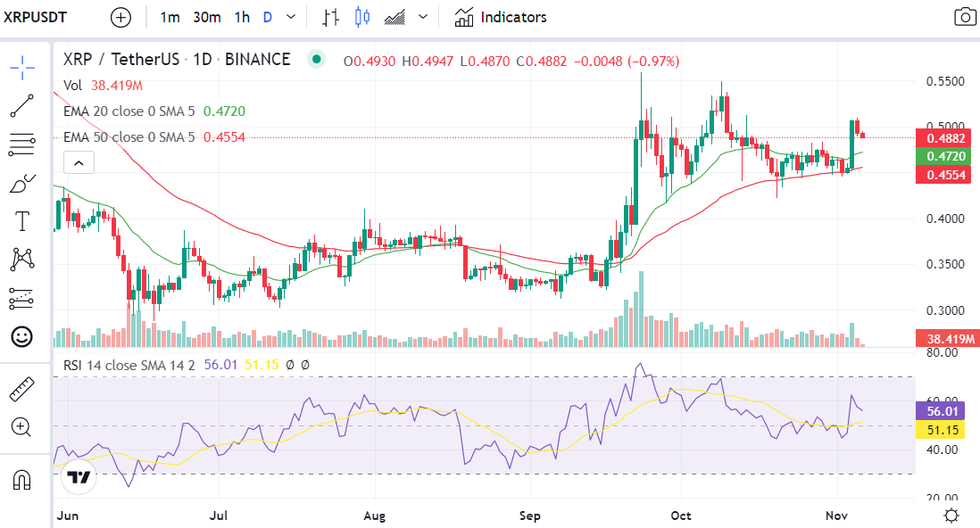Click the 0.3000 price axis label

[x=945, y=310]
